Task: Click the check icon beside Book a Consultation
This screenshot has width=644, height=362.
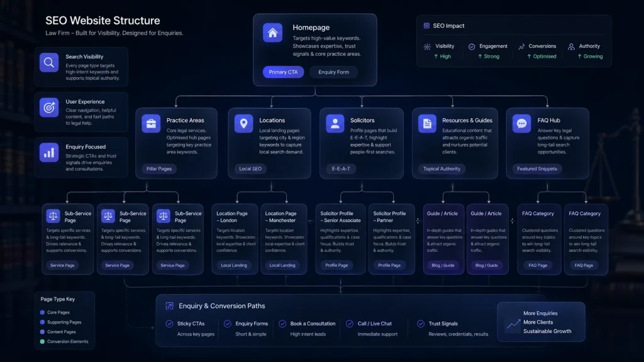Action: tap(282, 324)
